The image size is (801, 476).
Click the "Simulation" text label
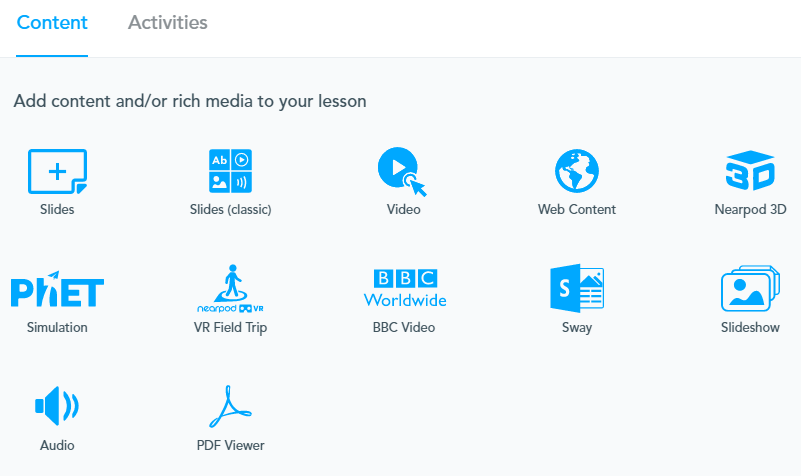57,327
